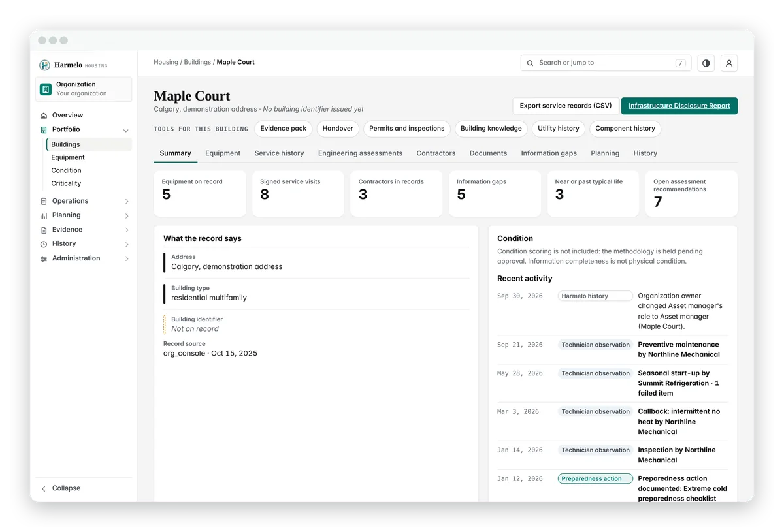Open Overview via its home icon

44,116
